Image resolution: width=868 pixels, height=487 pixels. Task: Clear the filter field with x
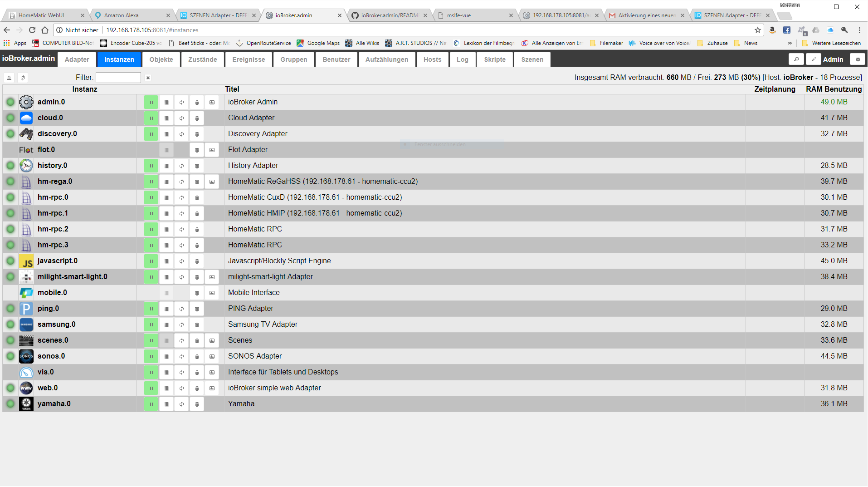[148, 78]
